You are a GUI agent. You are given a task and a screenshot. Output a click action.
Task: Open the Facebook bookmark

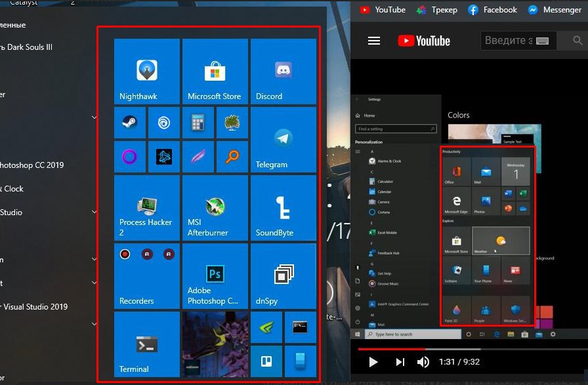(x=492, y=10)
